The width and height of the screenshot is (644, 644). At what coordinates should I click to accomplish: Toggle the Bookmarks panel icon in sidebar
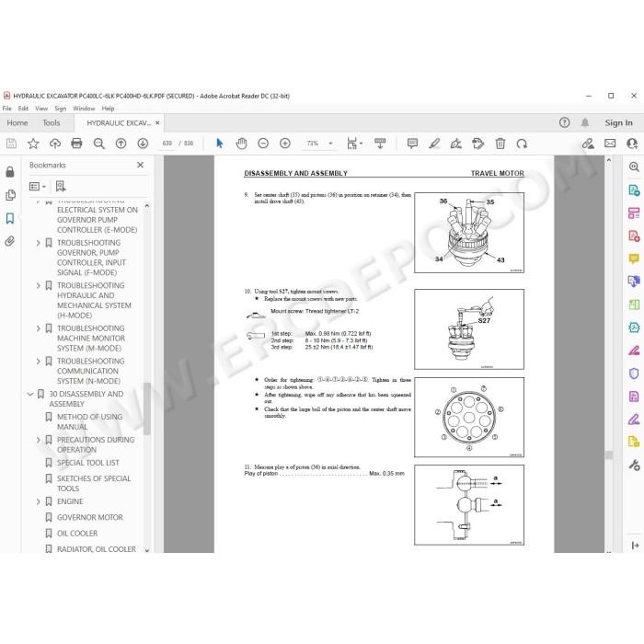(10, 218)
